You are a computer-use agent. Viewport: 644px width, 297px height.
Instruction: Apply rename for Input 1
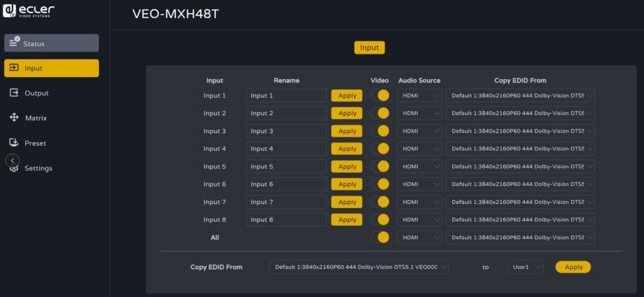(347, 96)
